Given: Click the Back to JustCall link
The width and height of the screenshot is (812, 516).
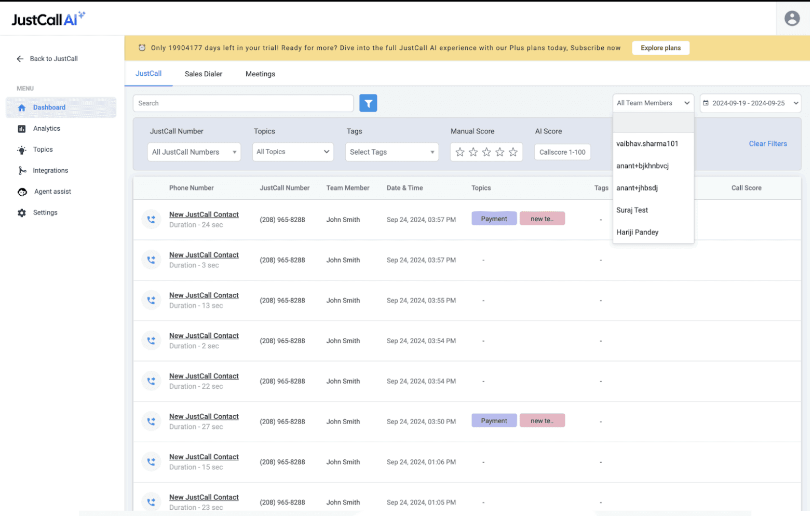Looking at the screenshot, I should coord(54,59).
